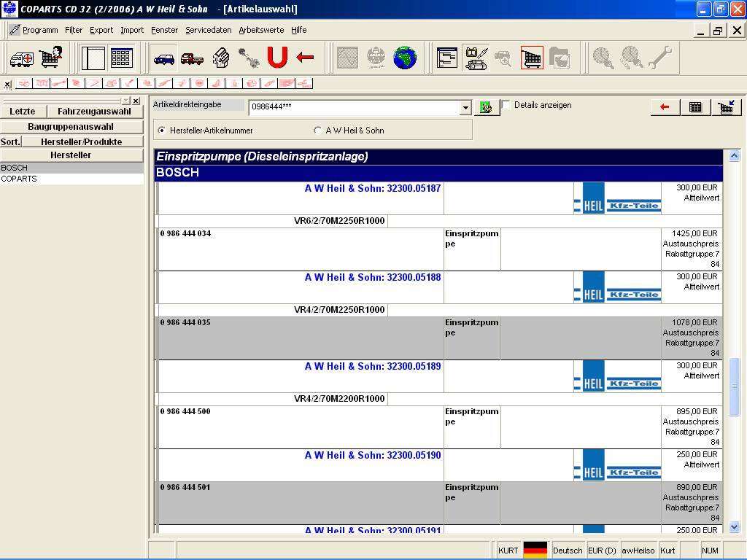Choose the blue passenger car icon
This screenshot has width=747, height=560.
coord(164,58)
